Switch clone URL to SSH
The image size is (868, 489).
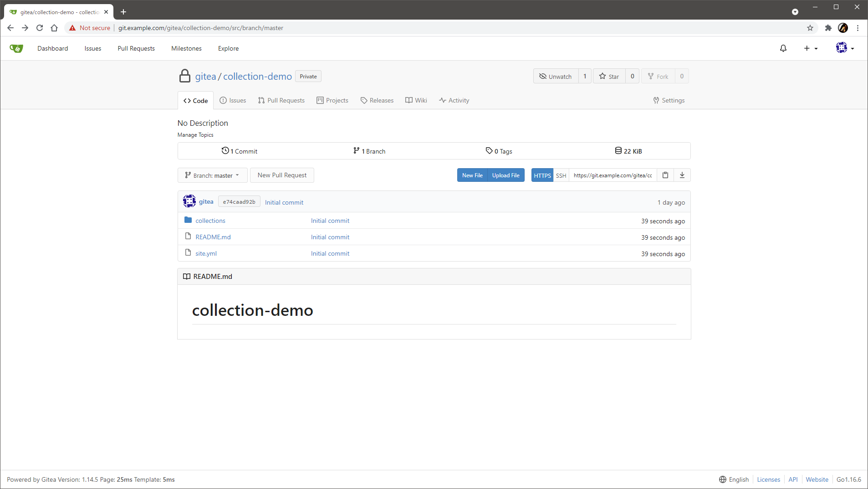click(561, 175)
